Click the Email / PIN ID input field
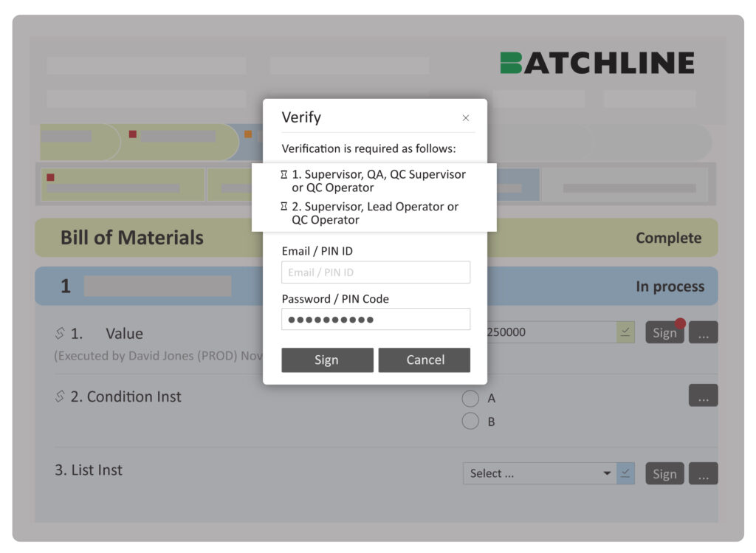 click(x=375, y=272)
